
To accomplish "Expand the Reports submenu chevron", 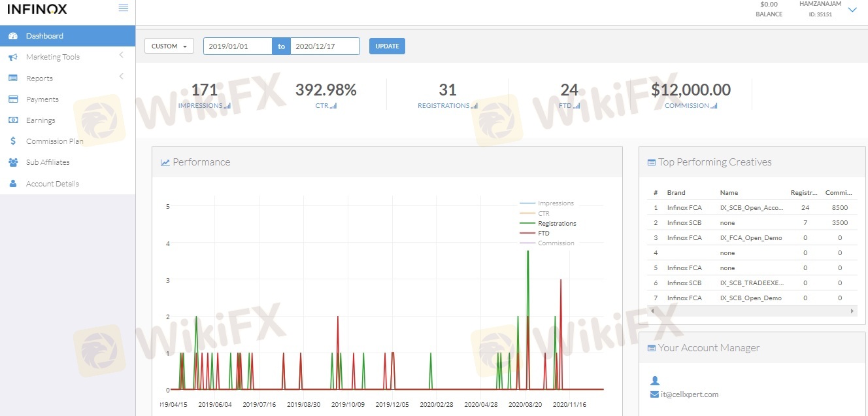I will coord(122,77).
